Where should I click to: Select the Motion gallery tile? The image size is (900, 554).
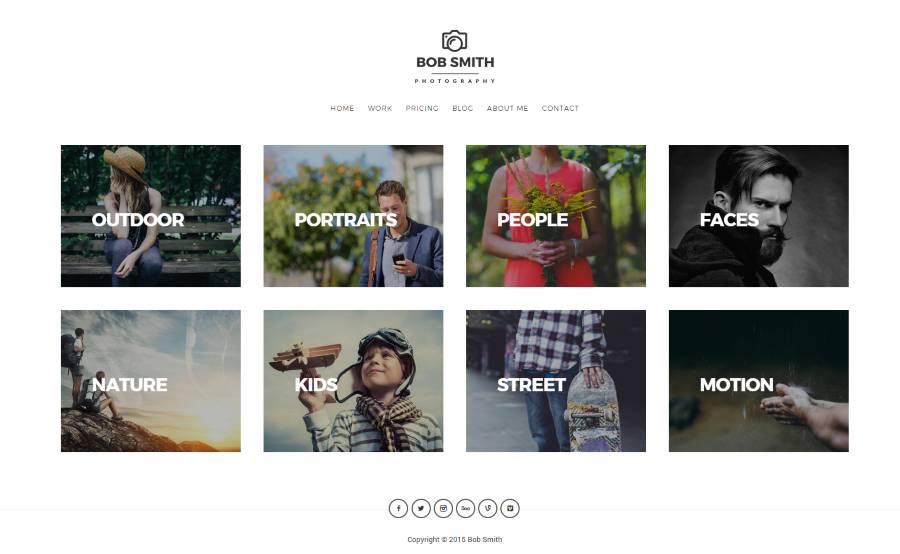click(x=759, y=381)
